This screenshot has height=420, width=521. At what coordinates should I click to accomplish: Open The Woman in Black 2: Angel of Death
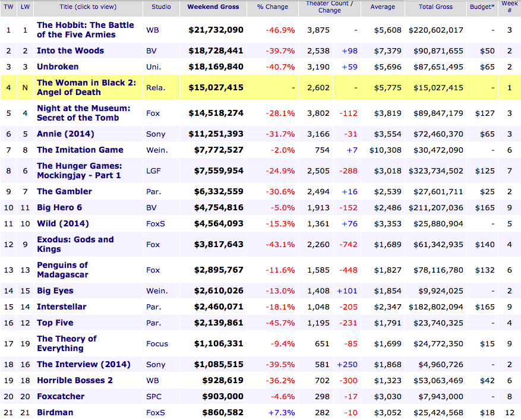click(86, 87)
